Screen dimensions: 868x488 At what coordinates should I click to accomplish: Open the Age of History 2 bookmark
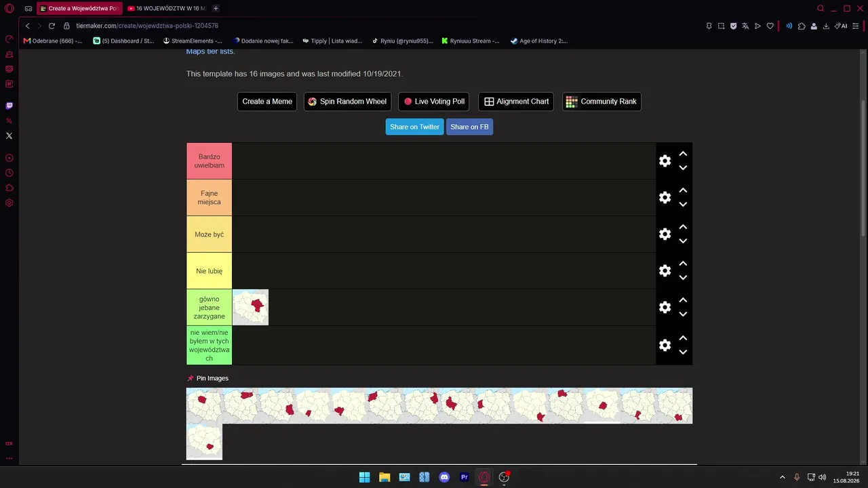[539, 41]
